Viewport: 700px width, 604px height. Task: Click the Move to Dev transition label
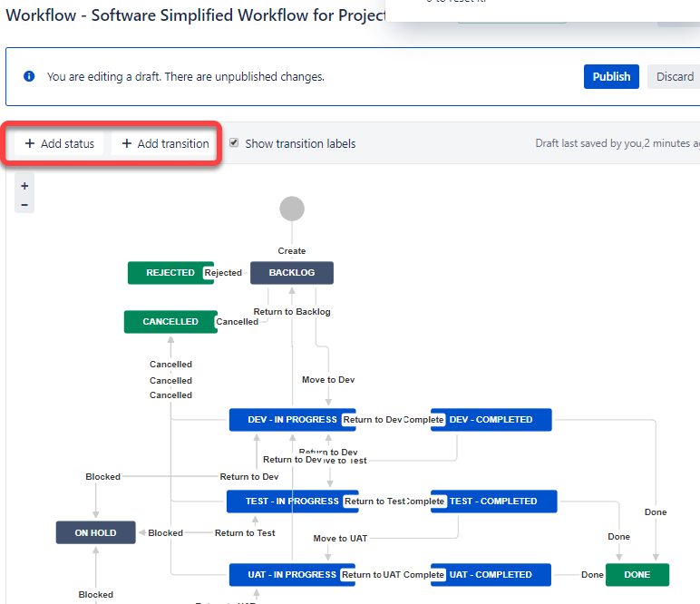[x=328, y=379]
